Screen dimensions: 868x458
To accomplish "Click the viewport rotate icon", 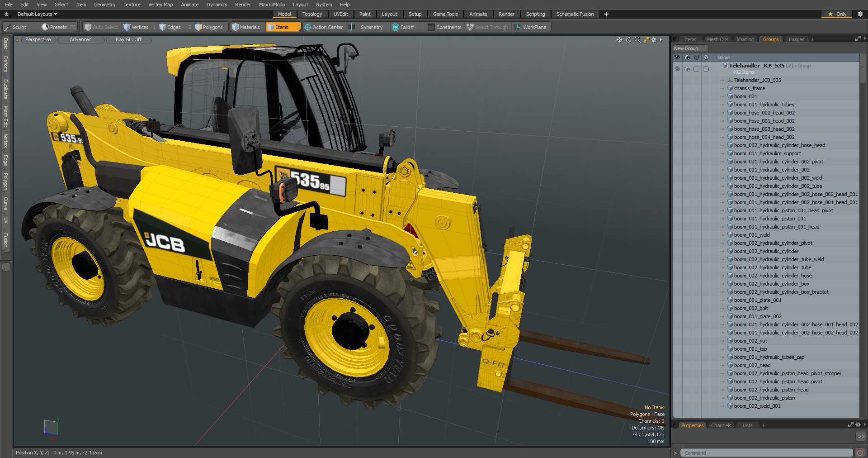I will [x=628, y=40].
